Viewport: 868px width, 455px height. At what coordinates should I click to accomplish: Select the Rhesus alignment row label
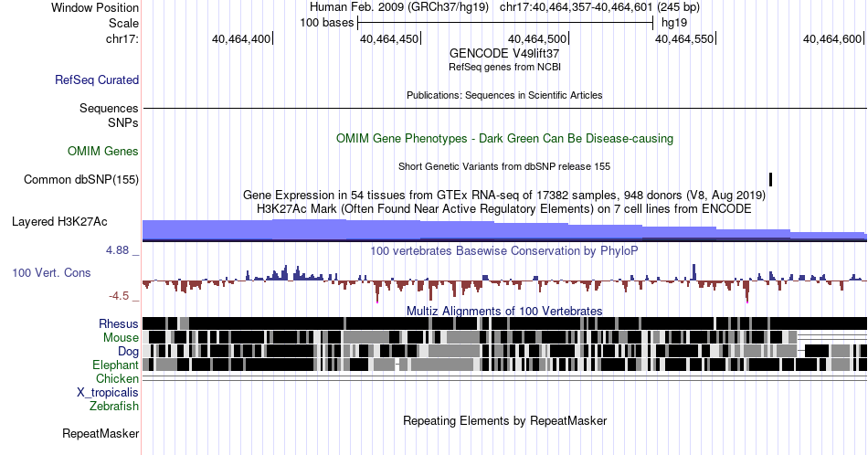(119, 323)
